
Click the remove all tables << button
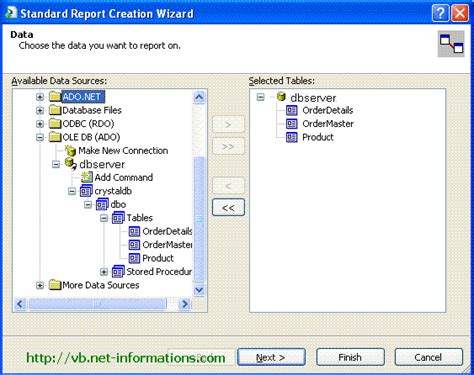point(228,207)
